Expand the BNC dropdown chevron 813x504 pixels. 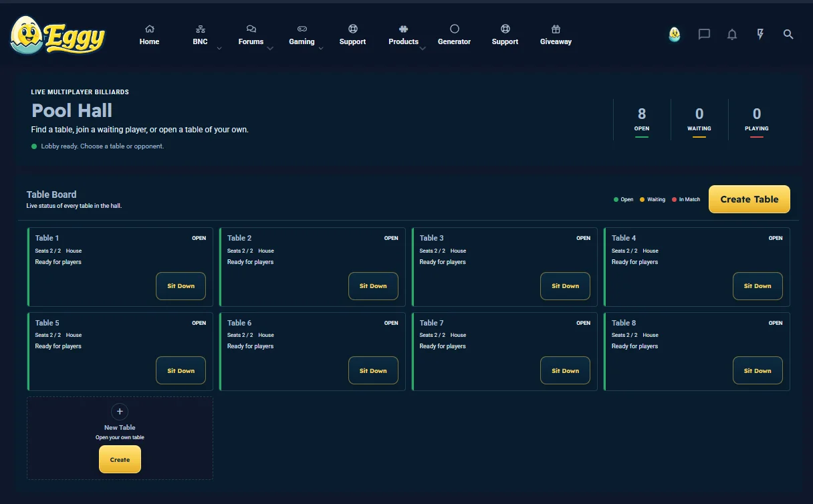219,48
